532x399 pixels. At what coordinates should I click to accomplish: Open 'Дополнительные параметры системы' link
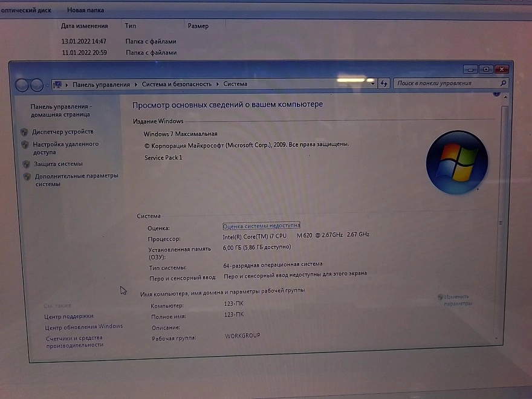click(x=76, y=180)
